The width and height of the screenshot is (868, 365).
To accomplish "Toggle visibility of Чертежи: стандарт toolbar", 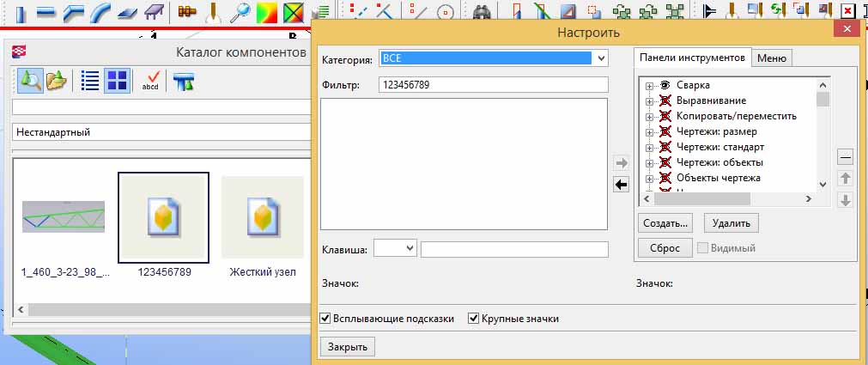I will tap(665, 148).
